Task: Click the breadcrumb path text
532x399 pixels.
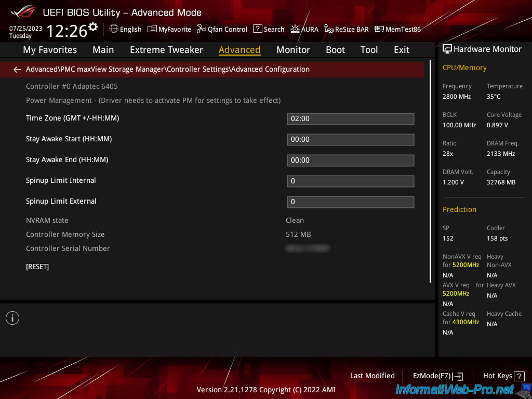Action: click(x=168, y=70)
